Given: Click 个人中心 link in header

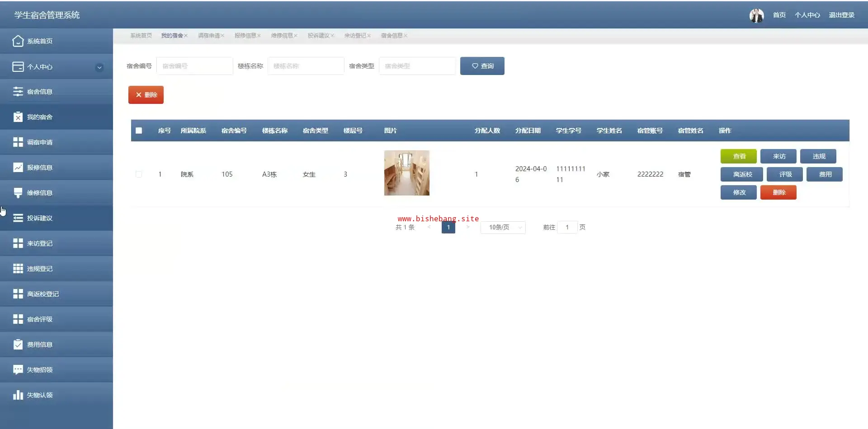Looking at the screenshot, I should [x=807, y=15].
